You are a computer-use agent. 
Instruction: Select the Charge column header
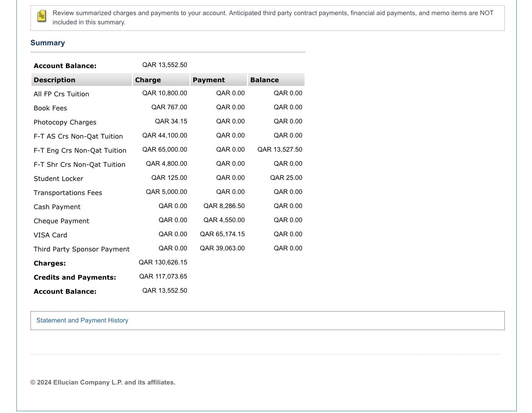click(161, 80)
